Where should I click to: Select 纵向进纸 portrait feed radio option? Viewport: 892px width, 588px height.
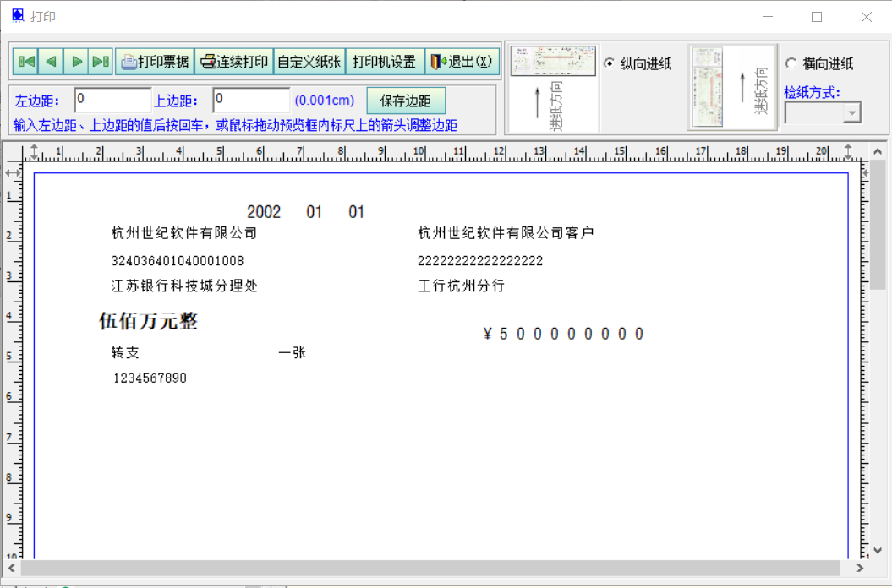[609, 63]
